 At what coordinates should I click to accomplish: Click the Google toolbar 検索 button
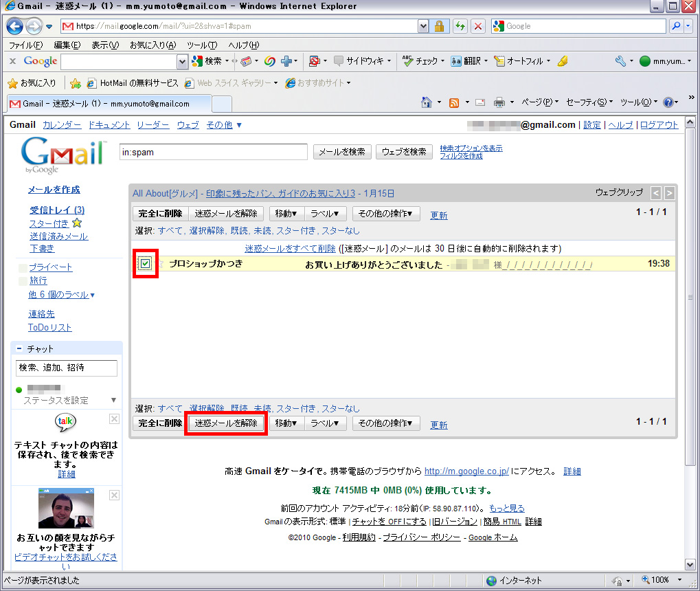pyautogui.click(x=207, y=61)
